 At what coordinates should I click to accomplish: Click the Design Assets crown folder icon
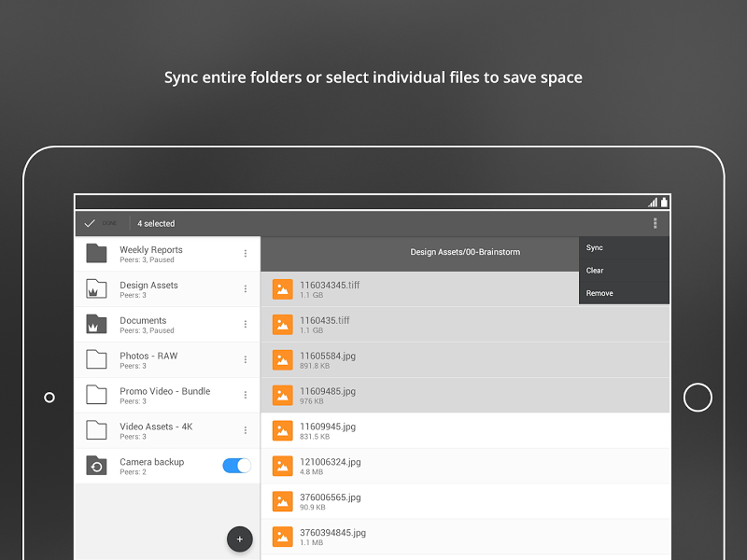coord(96,288)
